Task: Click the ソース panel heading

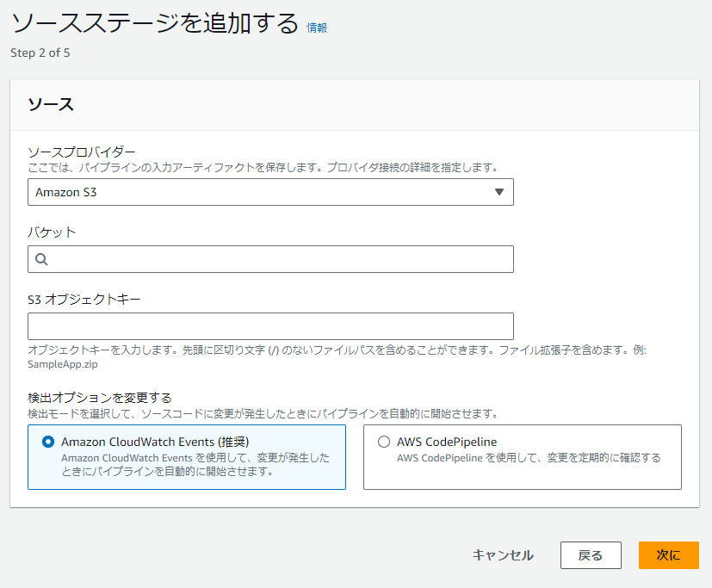Action: pyautogui.click(x=51, y=104)
